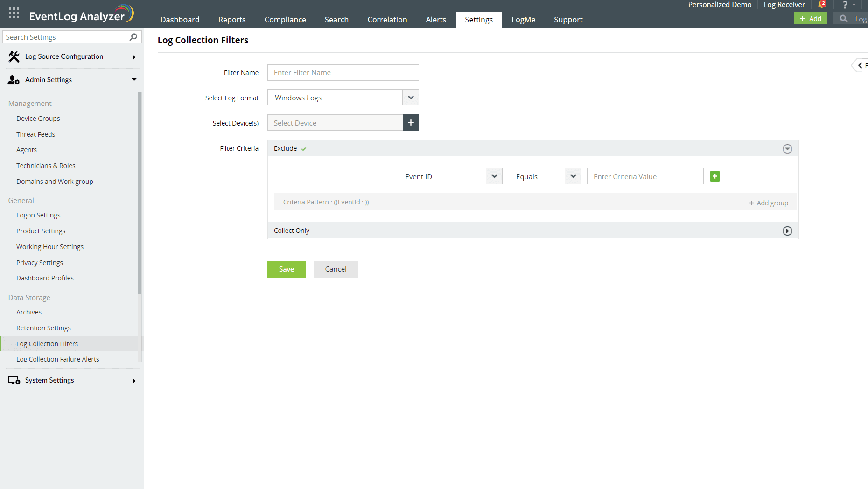Open the Personalized Demo link
Image resolution: width=868 pixels, height=489 pixels.
point(720,5)
